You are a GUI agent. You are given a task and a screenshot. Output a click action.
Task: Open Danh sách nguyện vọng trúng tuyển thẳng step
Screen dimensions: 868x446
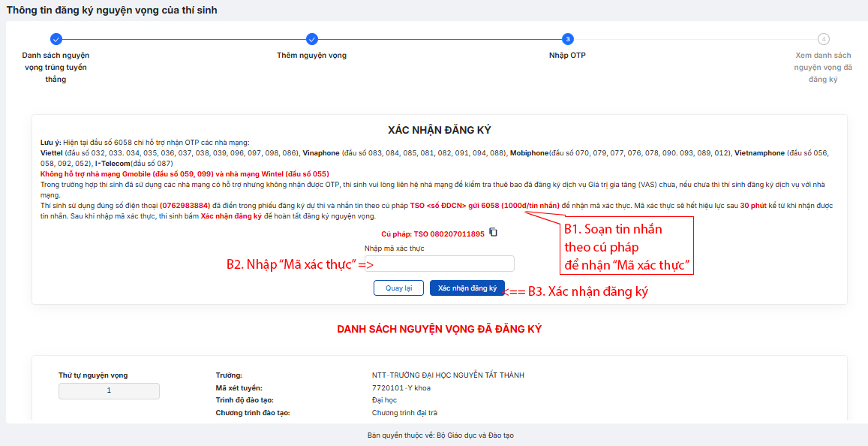56,67
